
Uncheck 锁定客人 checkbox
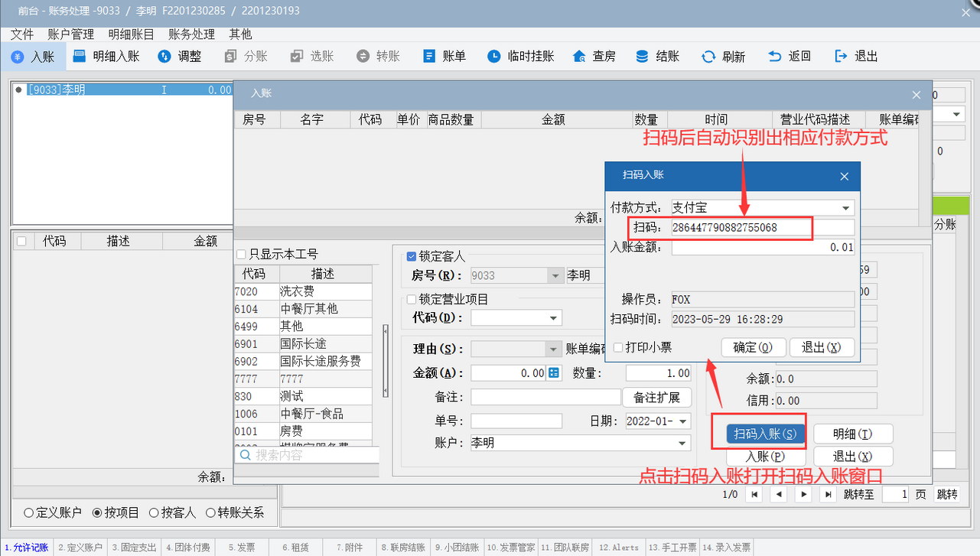[x=412, y=257]
